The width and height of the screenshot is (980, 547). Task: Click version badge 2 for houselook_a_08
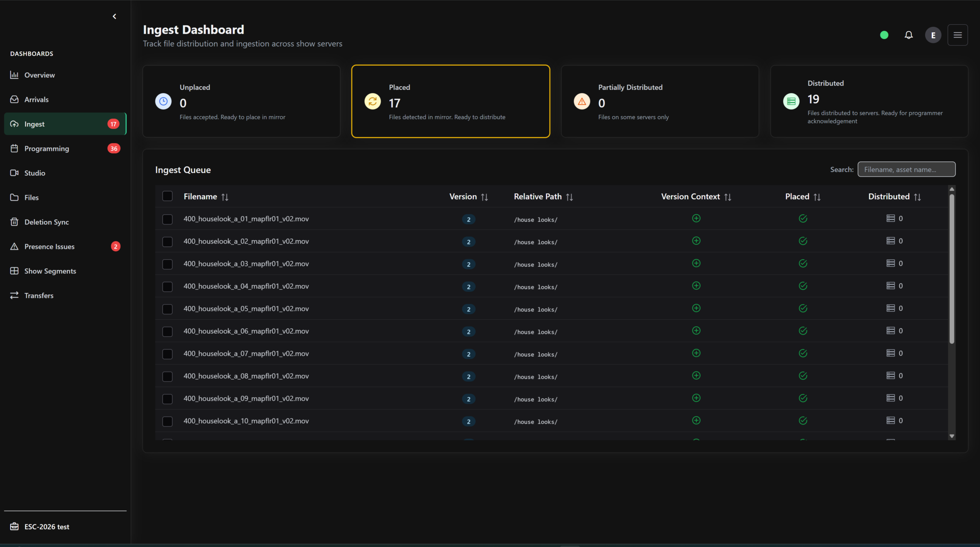point(469,377)
